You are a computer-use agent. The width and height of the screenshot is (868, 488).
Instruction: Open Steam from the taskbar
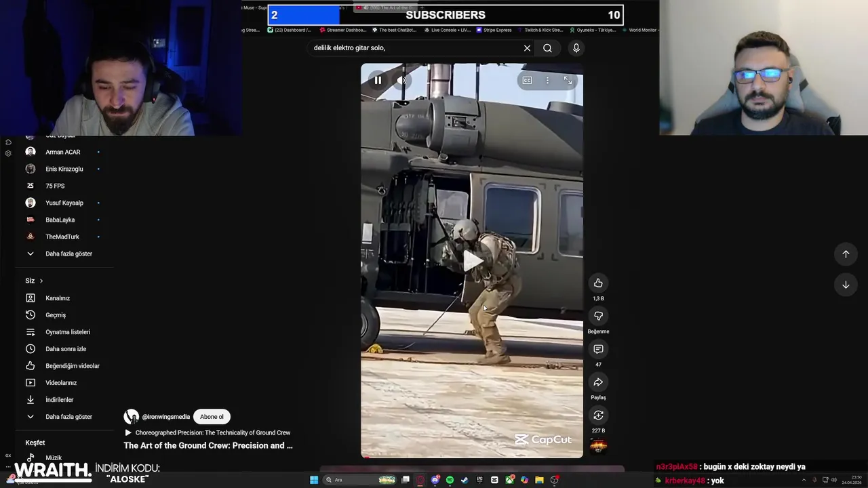465,480
